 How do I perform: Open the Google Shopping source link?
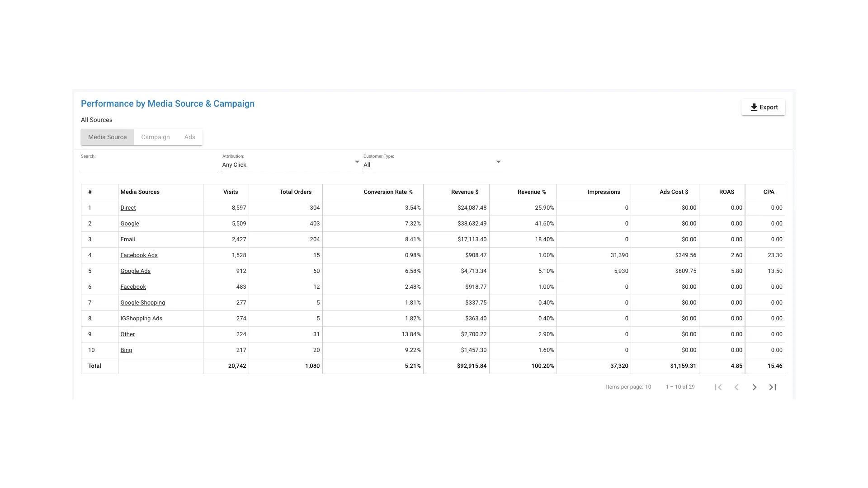[x=142, y=303]
